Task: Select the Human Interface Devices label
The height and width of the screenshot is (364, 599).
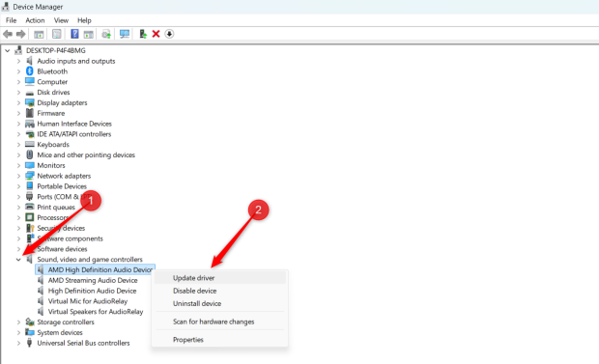Action: [74, 124]
